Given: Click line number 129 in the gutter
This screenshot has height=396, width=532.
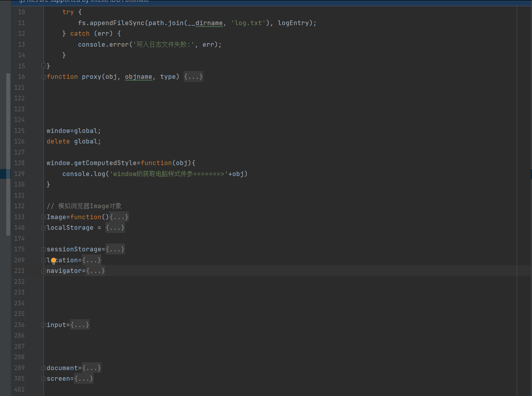Looking at the screenshot, I should point(19,174).
